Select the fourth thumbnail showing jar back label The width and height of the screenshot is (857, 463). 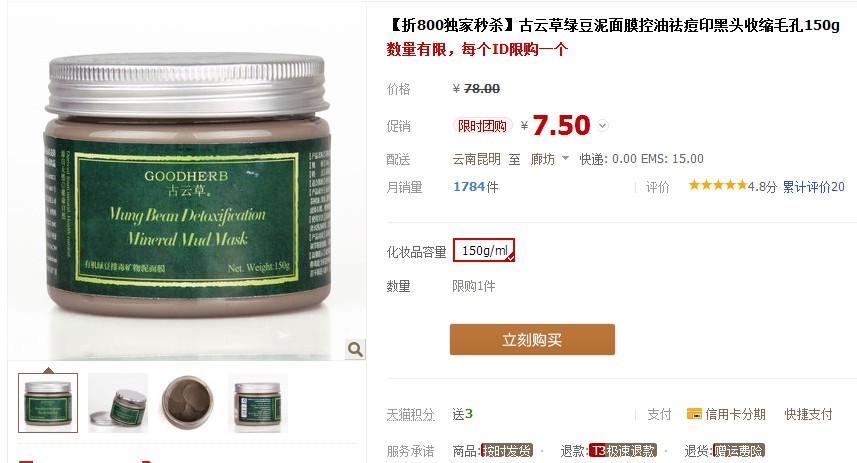257,403
